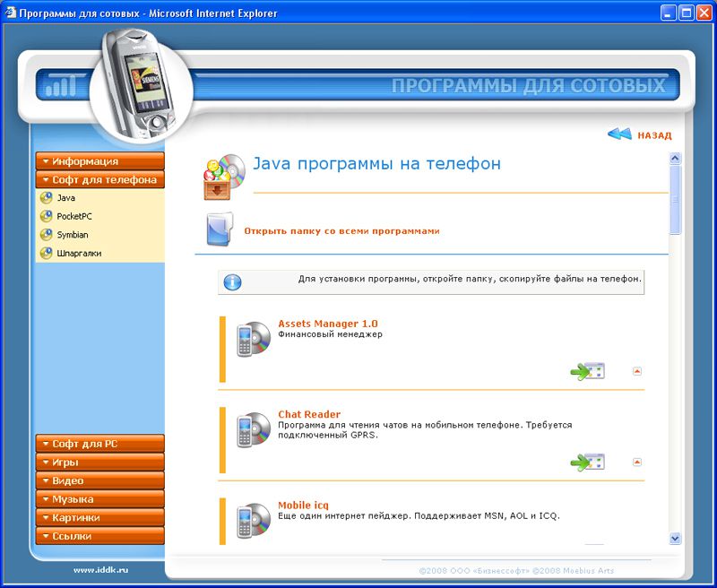Click the Mobile icq phone and disc icon

(253, 521)
